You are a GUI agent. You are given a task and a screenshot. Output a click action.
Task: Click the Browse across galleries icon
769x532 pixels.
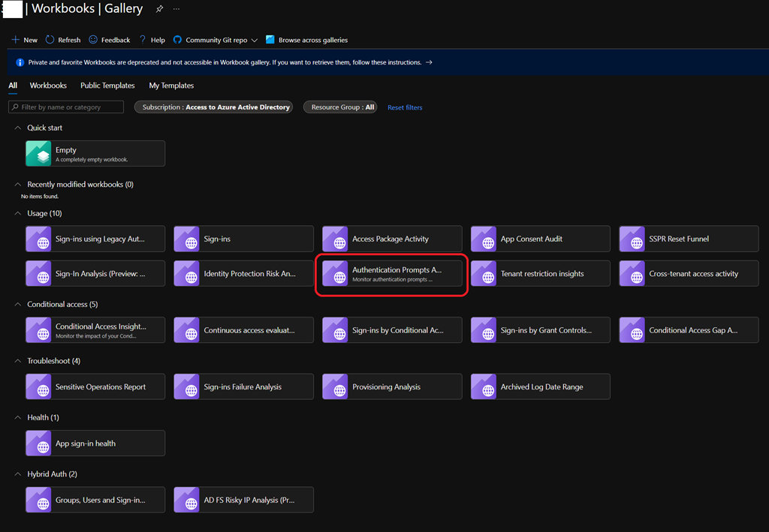click(x=270, y=40)
